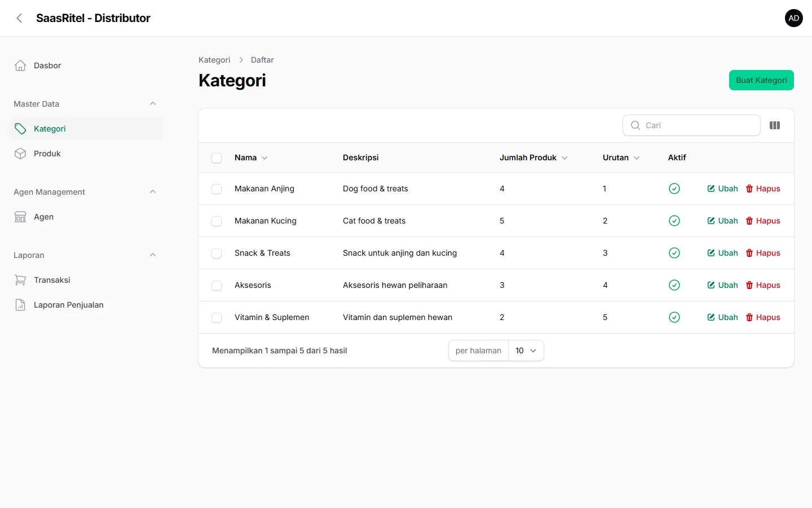Image resolution: width=812 pixels, height=508 pixels.
Task: Check the Snack & Treats row checkbox
Action: (217, 253)
